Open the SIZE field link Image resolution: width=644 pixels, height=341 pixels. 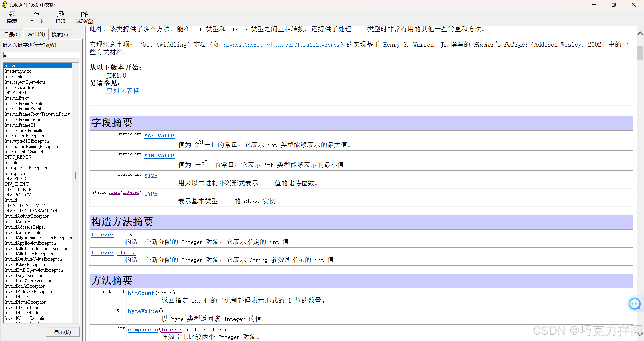[x=151, y=176]
